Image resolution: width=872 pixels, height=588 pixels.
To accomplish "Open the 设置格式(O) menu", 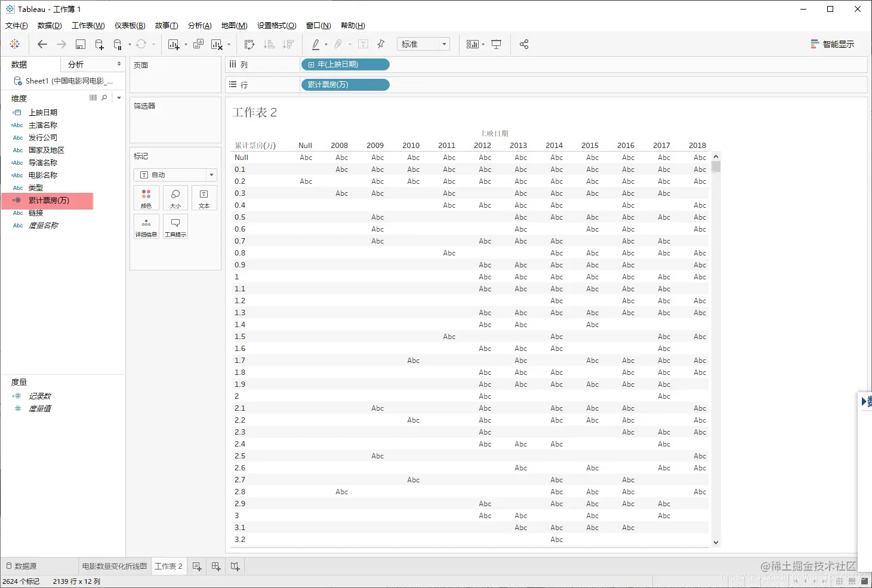I will click(277, 25).
